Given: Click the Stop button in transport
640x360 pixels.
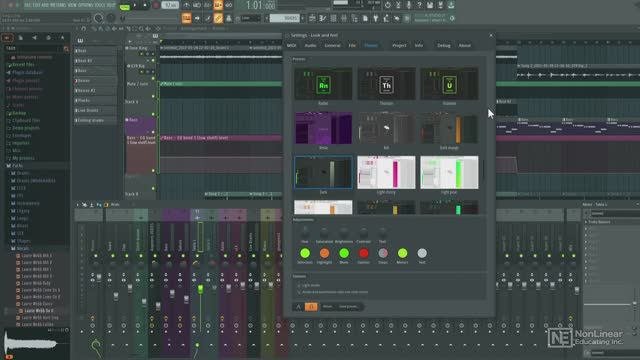Looking at the screenshot, I should [x=145, y=6].
